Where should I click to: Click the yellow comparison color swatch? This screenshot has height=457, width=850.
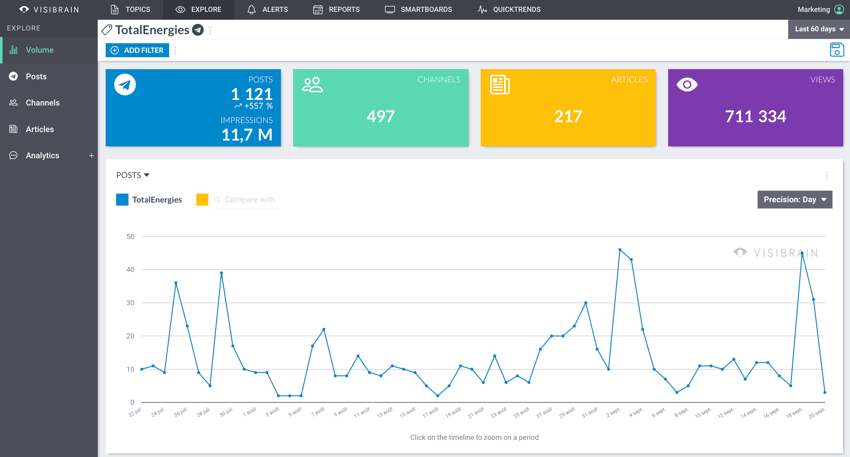tap(202, 199)
